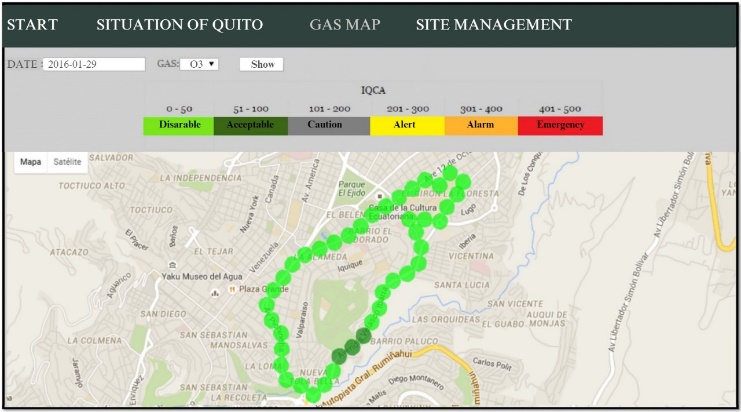
Task: Go to SITUATION OF QUITO page
Action: pos(180,25)
